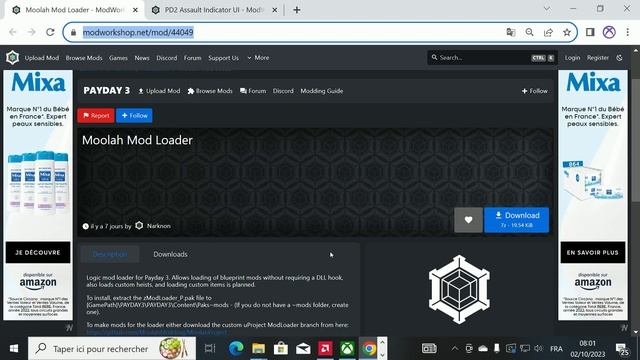Open Task View from the taskbar
The image size is (640, 360).
click(210, 349)
